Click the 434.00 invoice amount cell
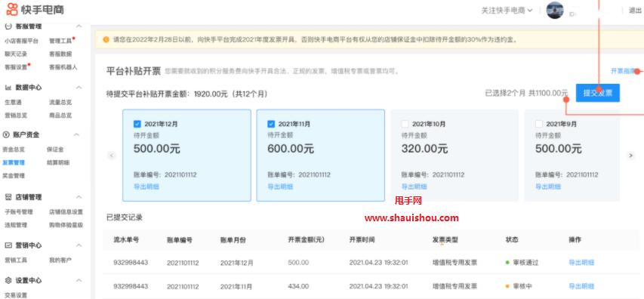The width and height of the screenshot is (644, 299). (x=298, y=286)
